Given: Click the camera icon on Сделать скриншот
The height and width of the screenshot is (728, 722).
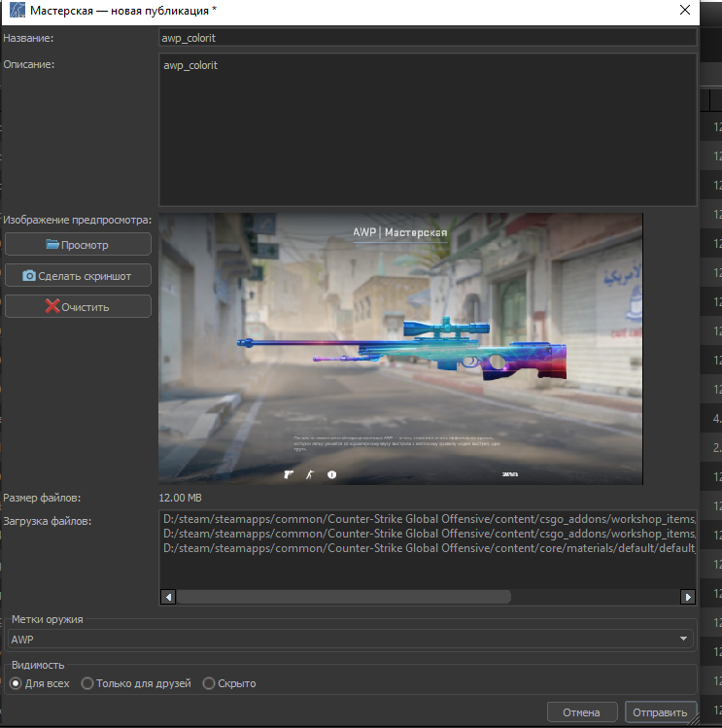Looking at the screenshot, I should (x=29, y=276).
